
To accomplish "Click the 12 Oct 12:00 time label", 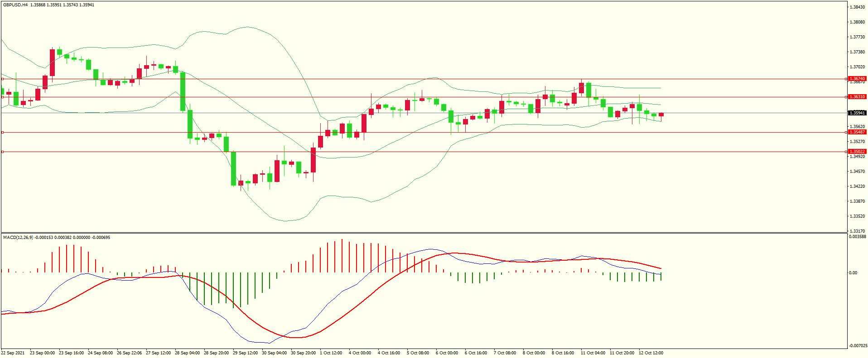I will [x=651, y=353].
